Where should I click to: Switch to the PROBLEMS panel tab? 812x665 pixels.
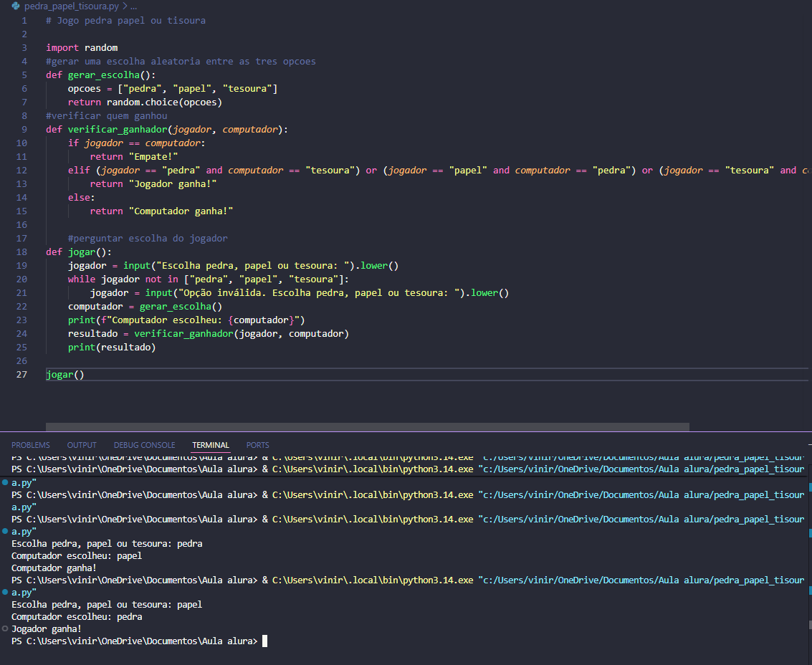click(31, 445)
